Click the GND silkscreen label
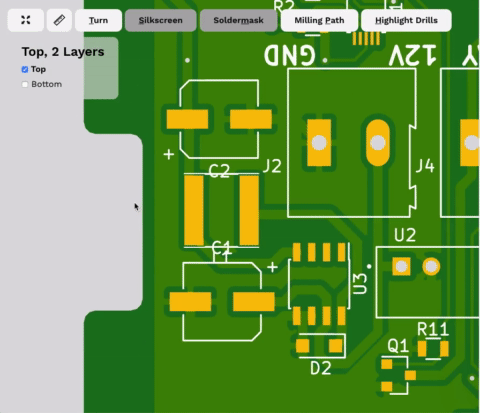The height and width of the screenshot is (413, 480). 289,55
